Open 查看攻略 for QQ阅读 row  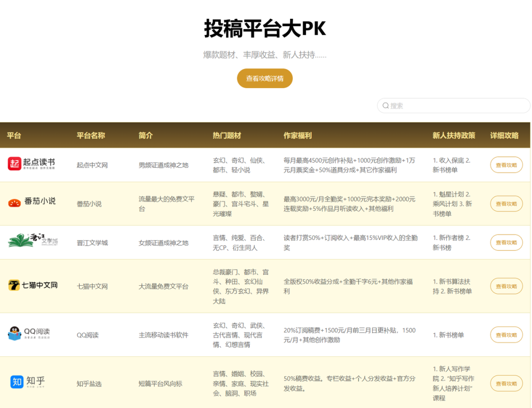pyautogui.click(x=506, y=335)
